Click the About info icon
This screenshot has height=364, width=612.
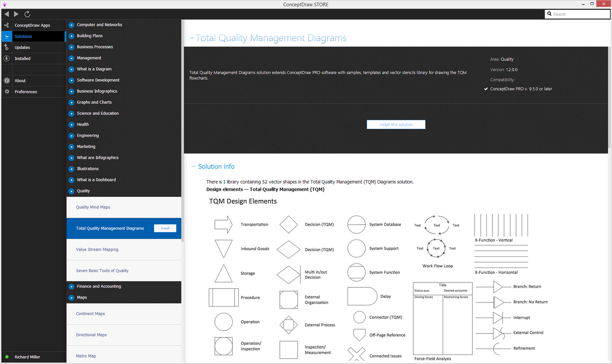(7, 81)
